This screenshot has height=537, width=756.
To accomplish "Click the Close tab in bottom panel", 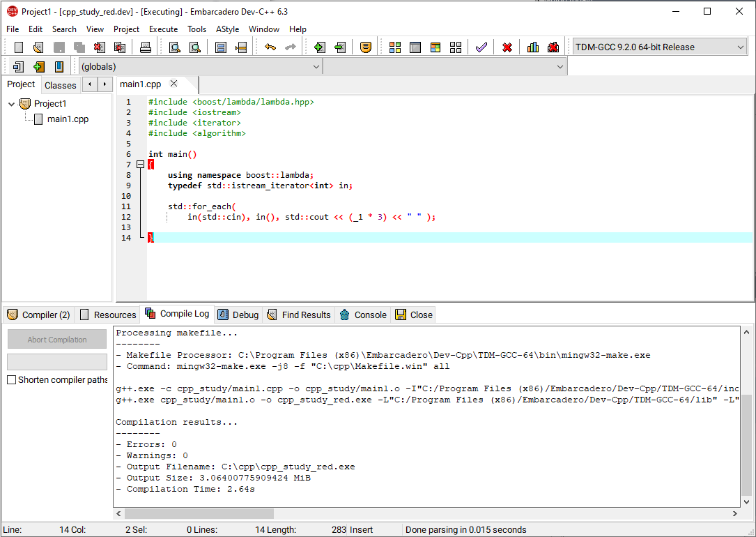I will pos(414,315).
